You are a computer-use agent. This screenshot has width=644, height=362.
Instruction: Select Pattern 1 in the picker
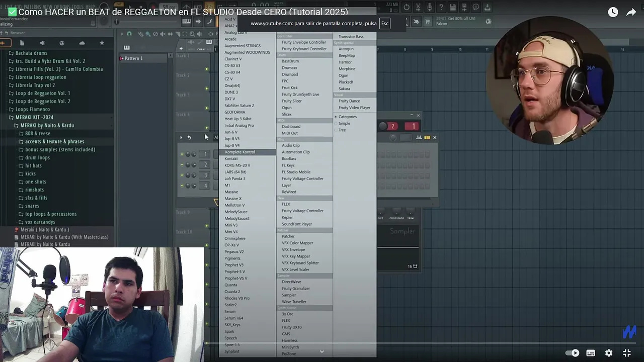click(144, 58)
